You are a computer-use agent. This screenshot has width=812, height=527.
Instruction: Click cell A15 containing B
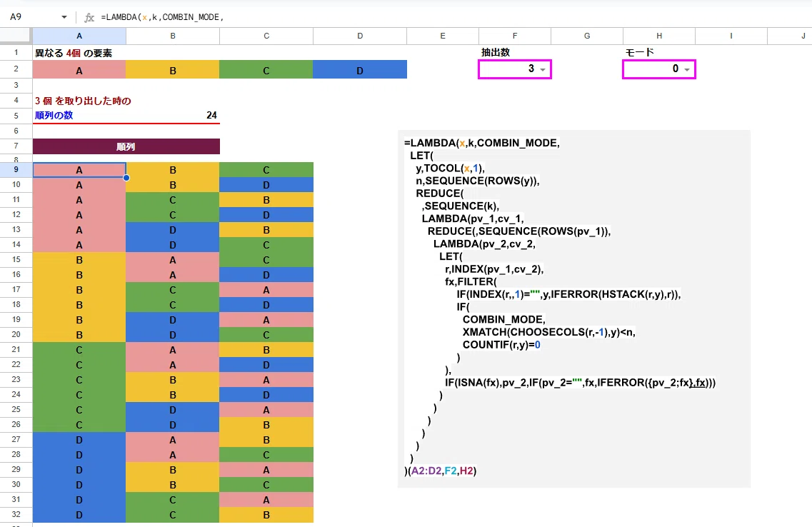(x=79, y=260)
